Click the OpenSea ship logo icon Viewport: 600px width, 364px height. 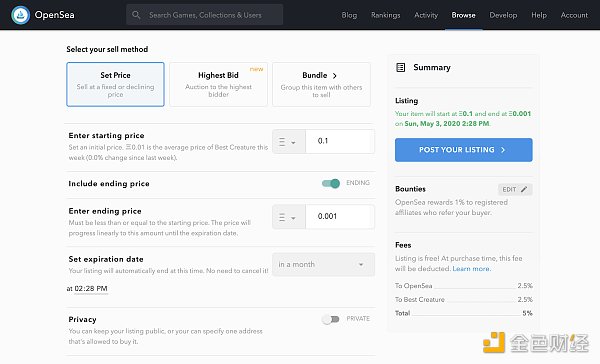pyautogui.click(x=21, y=15)
